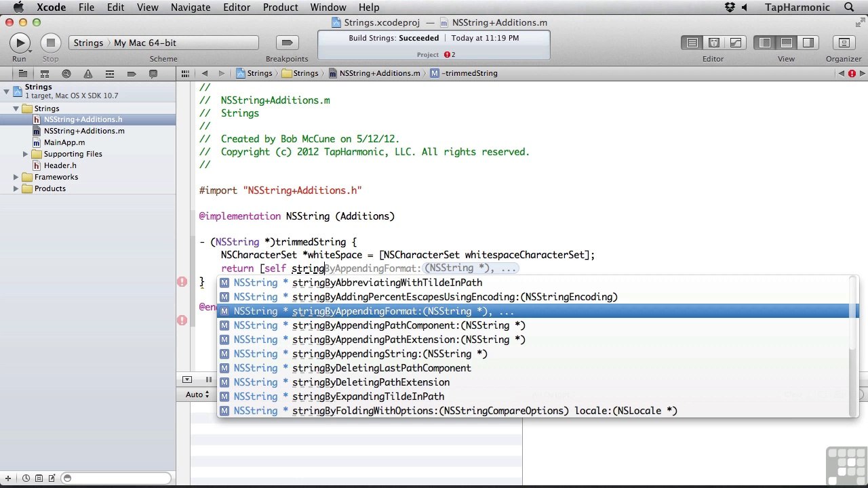Filter files with source control status
Viewport: 868px width, 488px height.
[39, 479]
